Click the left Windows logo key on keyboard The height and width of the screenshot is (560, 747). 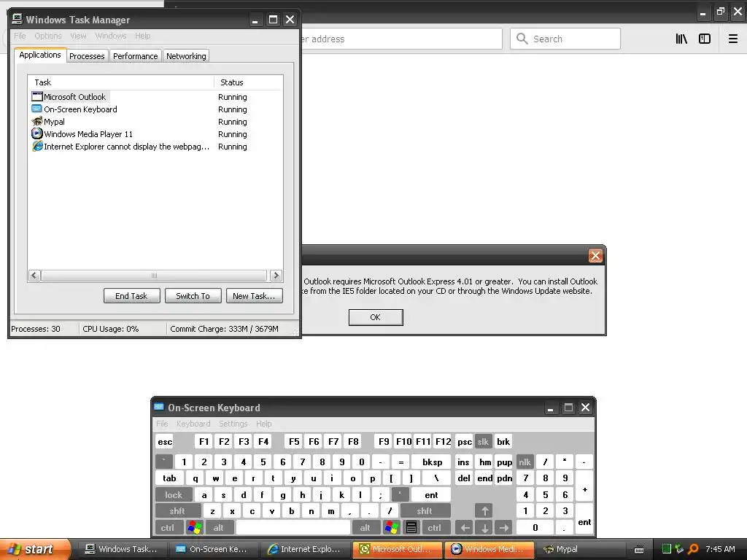click(194, 527)
